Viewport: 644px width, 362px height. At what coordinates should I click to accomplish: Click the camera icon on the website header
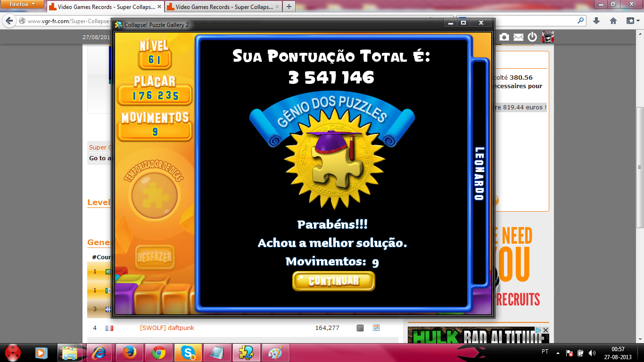tap(504, 37)
